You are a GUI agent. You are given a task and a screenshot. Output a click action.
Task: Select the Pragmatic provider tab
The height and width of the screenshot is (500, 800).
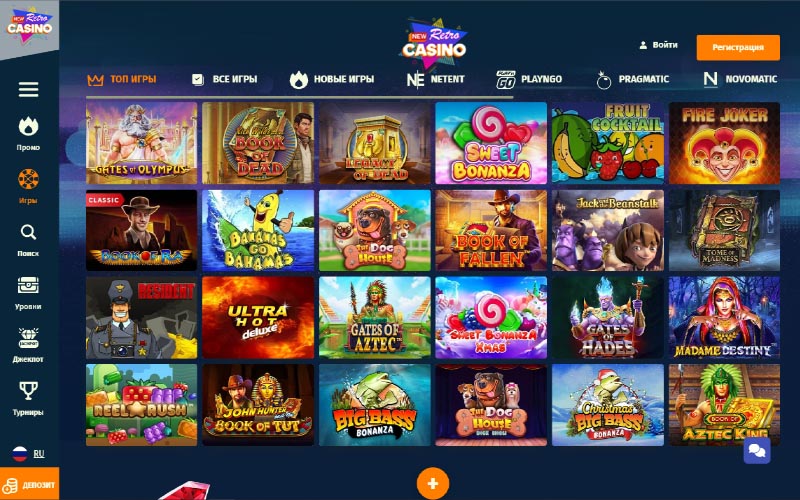(x=633, y=79)
